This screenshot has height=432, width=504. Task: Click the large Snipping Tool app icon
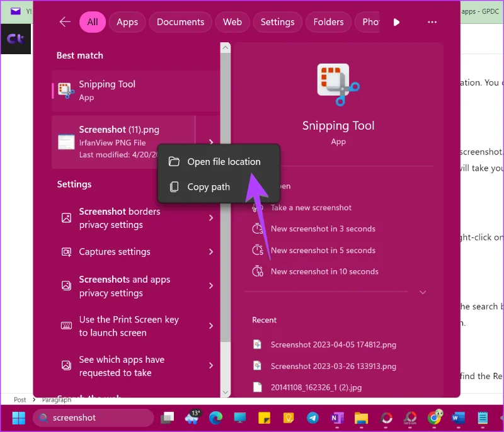[x=338, y=85]
